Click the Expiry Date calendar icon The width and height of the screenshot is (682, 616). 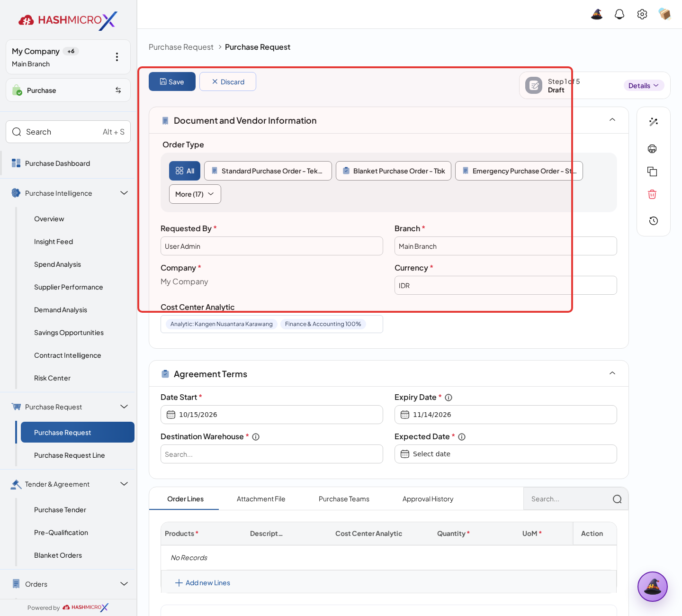click(405, 415)
